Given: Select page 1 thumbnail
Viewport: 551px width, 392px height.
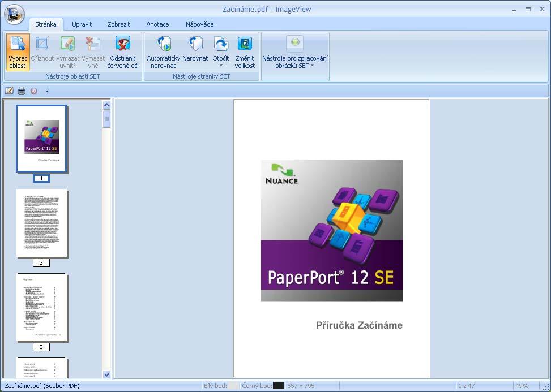Looking at the screenshot, I should [41, 139].
